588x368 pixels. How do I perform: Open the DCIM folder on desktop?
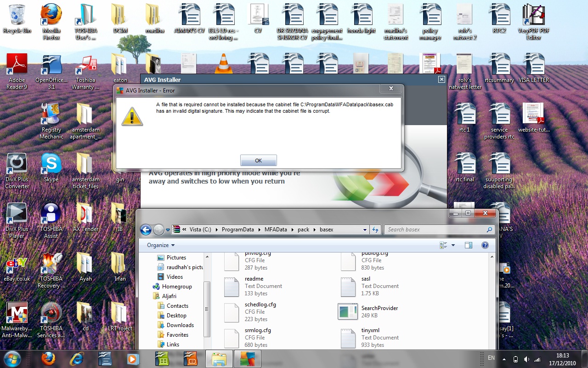click(x=120, y=19)
